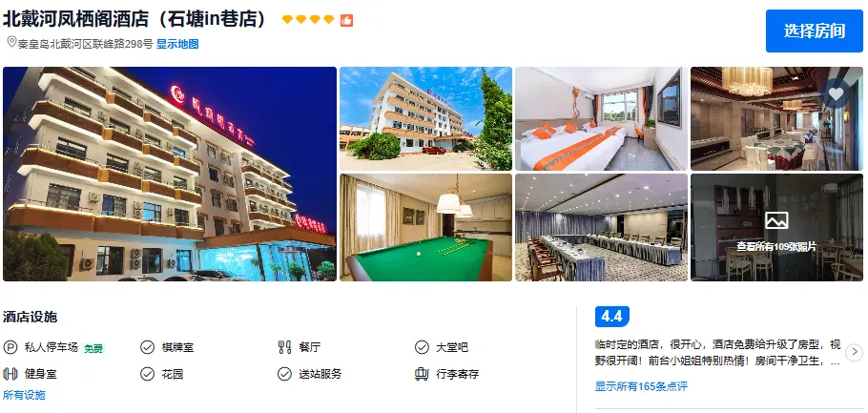Click the restaurant fork-and-knife icon
The image size is (868, 413).
[x=284, y=347]
